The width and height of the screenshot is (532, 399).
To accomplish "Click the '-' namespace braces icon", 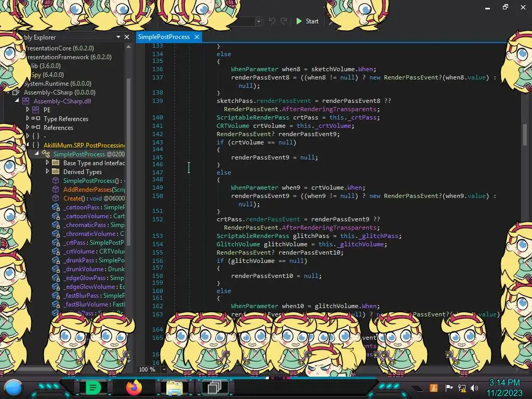I will [36, 136].
